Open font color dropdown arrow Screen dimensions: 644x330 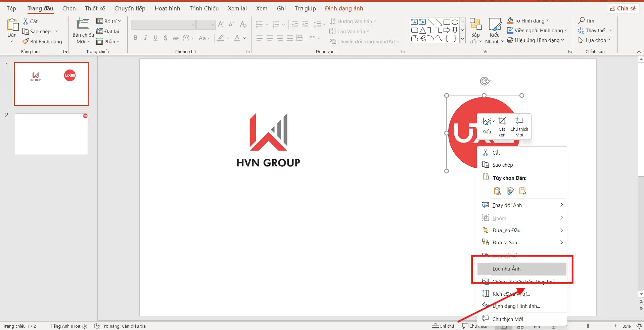(x=244, y=38)
